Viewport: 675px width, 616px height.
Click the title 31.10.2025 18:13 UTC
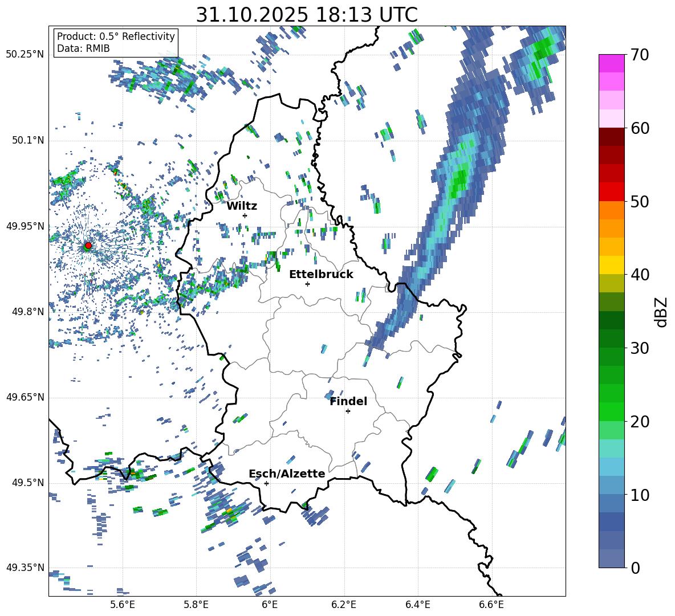point(307,15)
